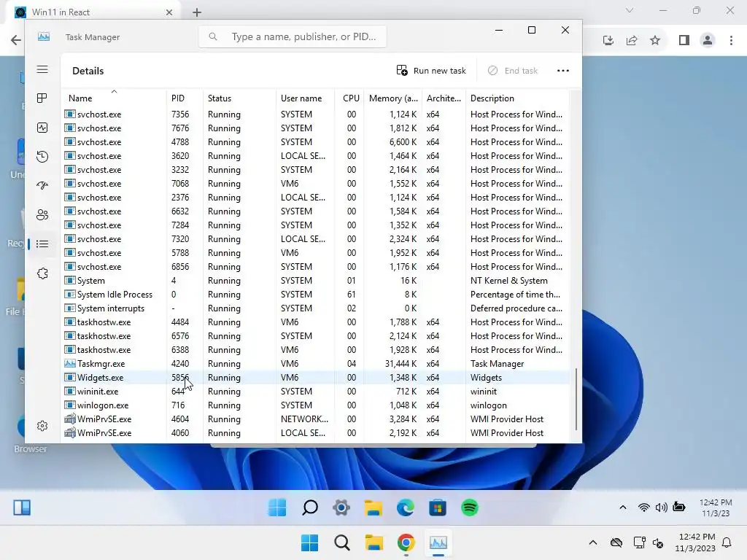
Task: Switch to the Processes page icon
Action: 42,98
